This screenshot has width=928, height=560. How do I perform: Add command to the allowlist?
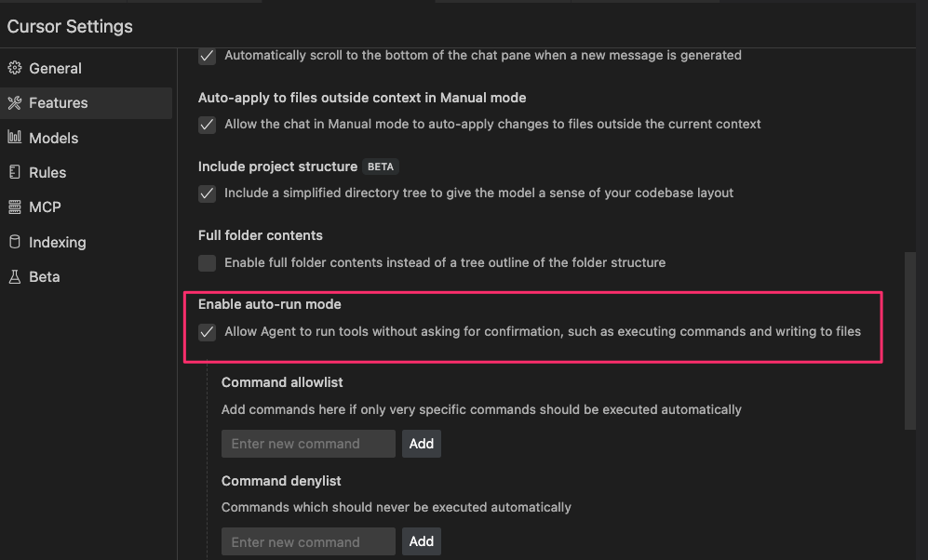pyautogui.click(x=422, y=444)
